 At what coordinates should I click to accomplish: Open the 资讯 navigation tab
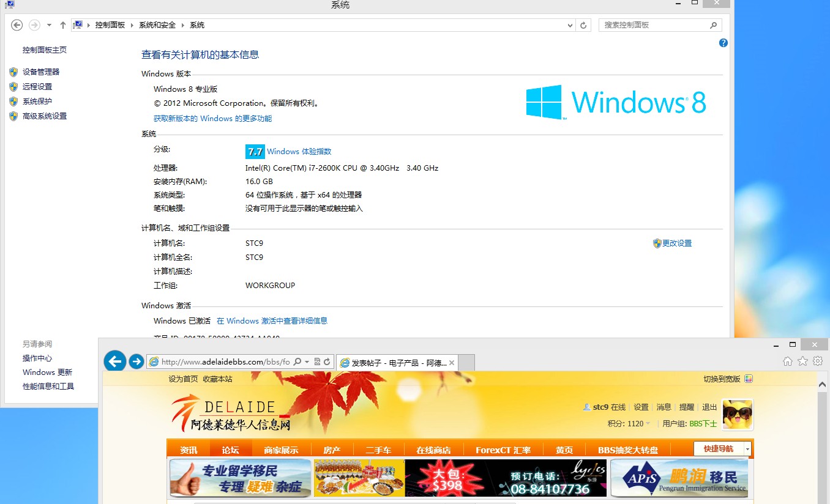click(189, 450)
